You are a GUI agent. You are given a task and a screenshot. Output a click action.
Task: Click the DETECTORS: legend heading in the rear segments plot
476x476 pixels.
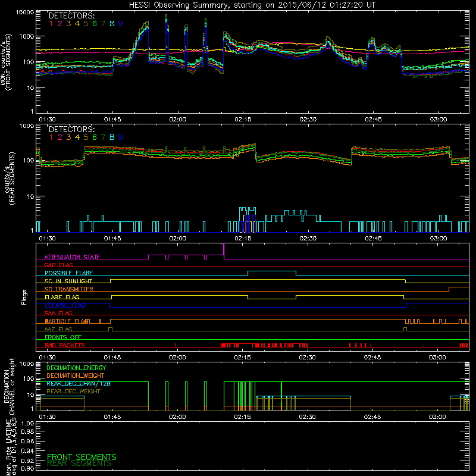click(71, 129)
